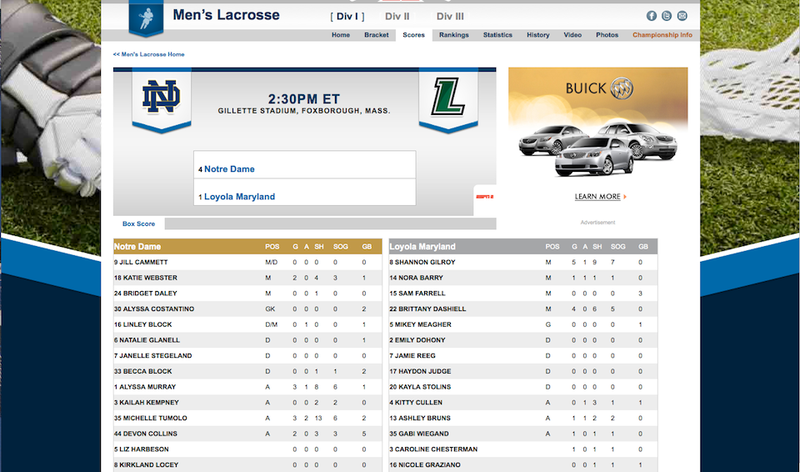
Task: Click the Buick cars ad image
Action: pyautogui.click(x=598, y=148)
